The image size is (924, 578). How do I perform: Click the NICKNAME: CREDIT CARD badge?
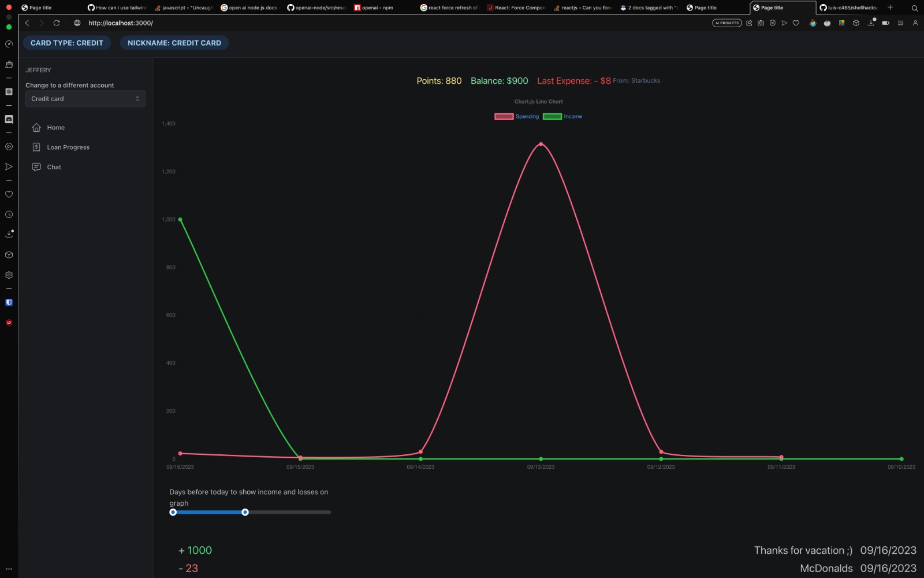[x=174, y=43]
